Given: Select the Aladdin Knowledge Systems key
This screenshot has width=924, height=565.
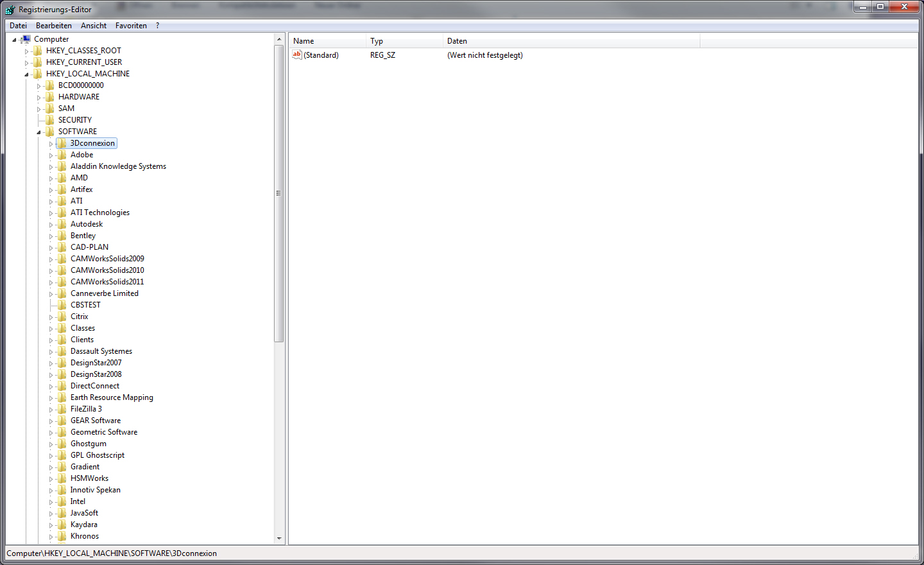Looking at the screenshot, I should [118, 166].
